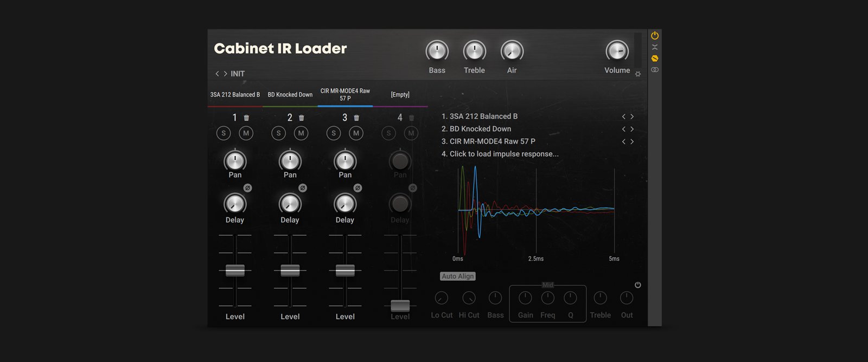
Task: Click '3. CIR MR-MODE4 Raw 57 P' list entry
Action: coord(488,141)
